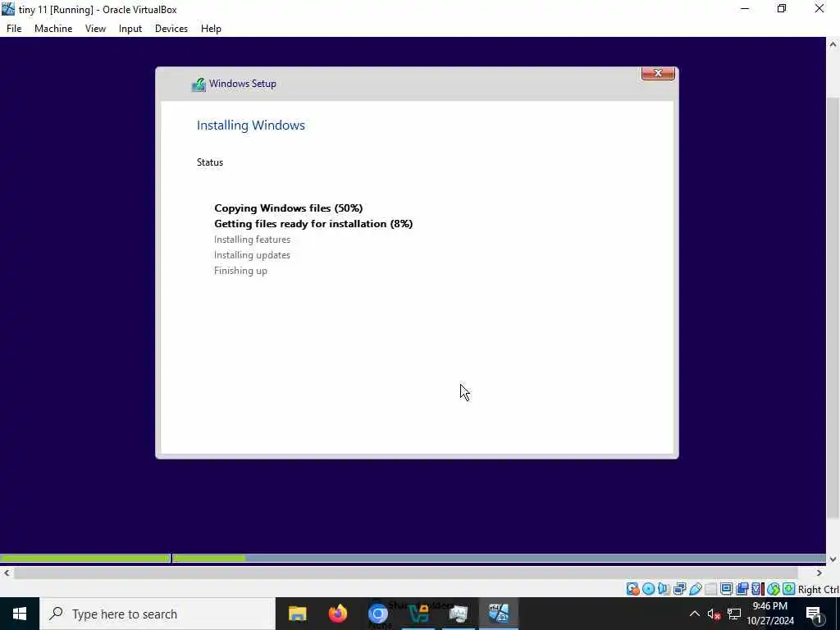Image resolution: width=840 pixels, height=630 pixels.
Task: Click the Right Ctrl host key label
Action: (818, 589)
